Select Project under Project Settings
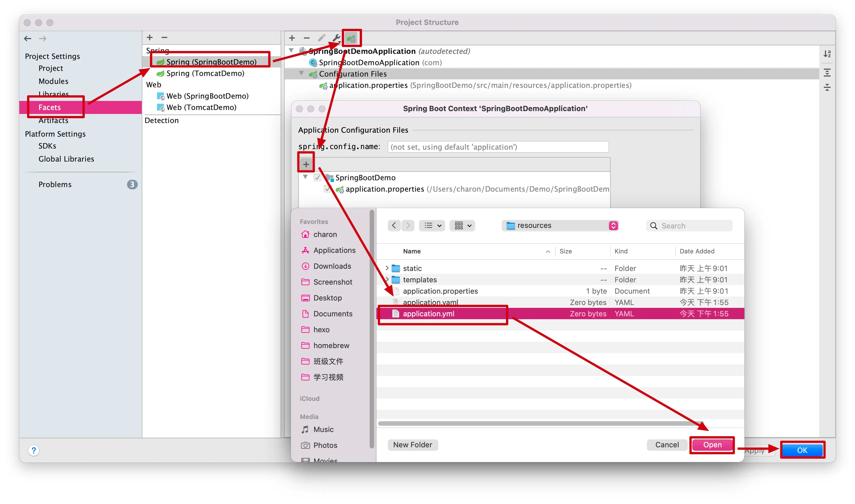Screen dimensions: 855x504 coord(50,68)
